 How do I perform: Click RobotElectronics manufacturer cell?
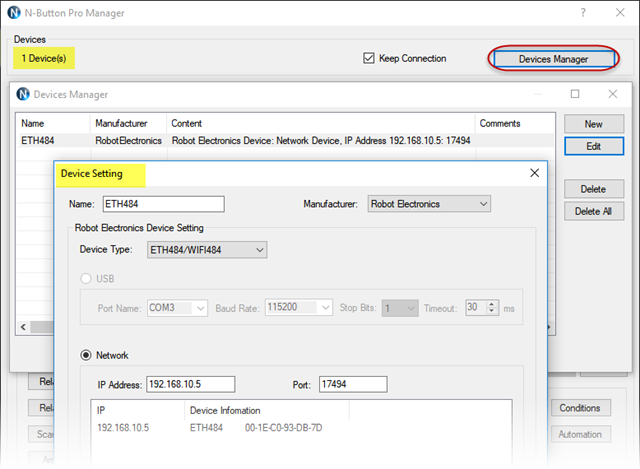128,140
